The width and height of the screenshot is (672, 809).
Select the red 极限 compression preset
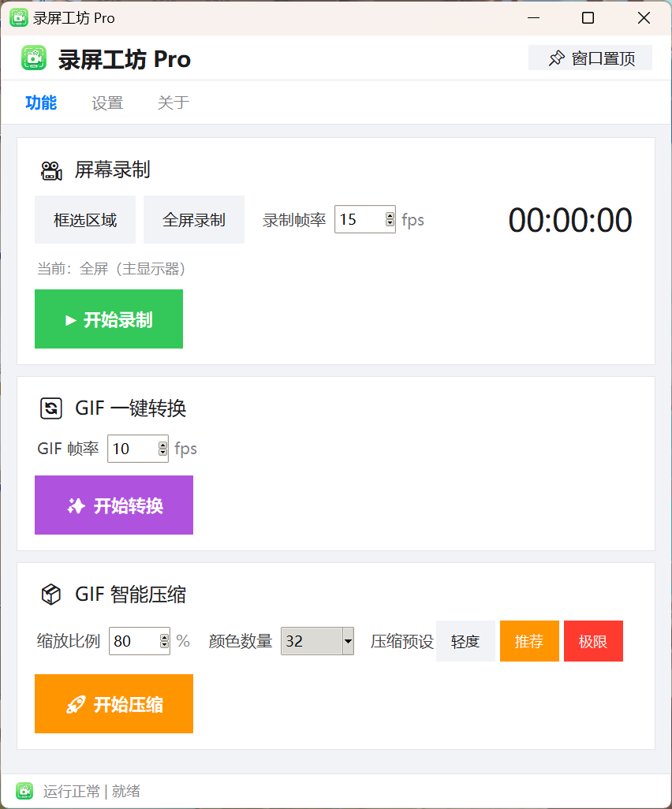pos(594,641)
